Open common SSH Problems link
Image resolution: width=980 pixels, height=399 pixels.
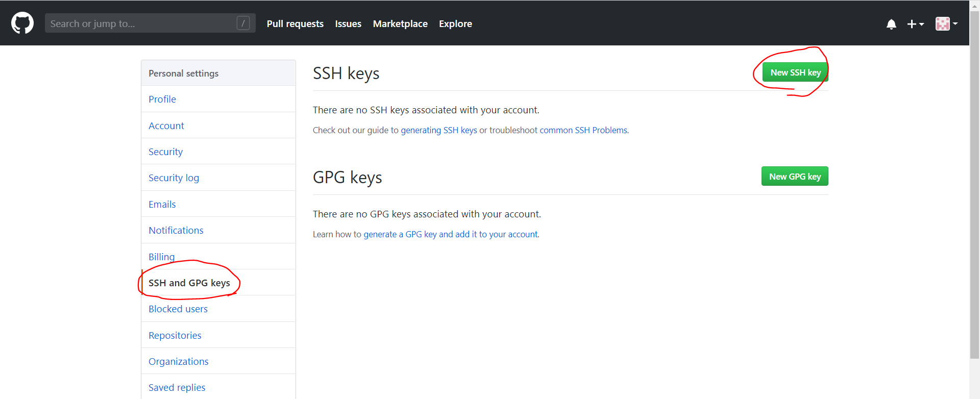pos(583,130)
